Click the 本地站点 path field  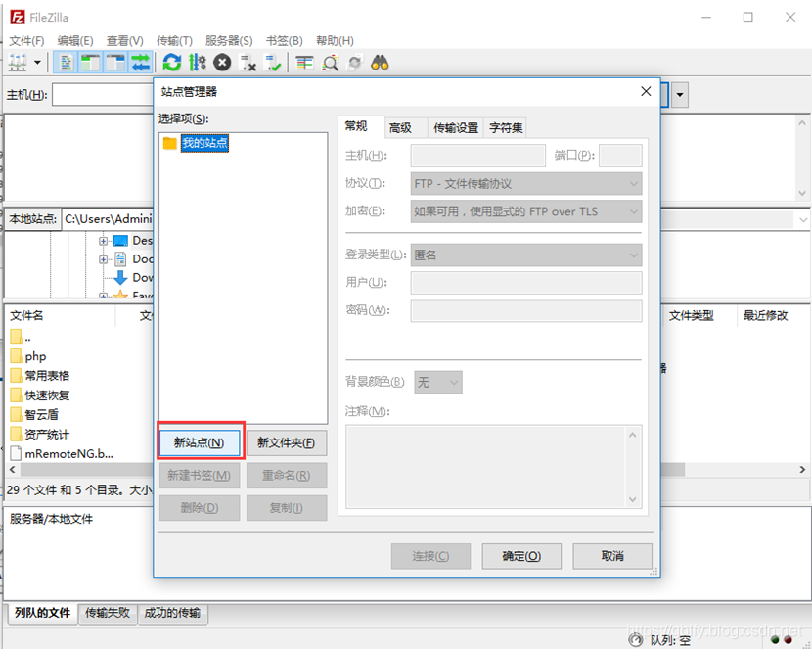pyautogui.click(x=108, y=219)
